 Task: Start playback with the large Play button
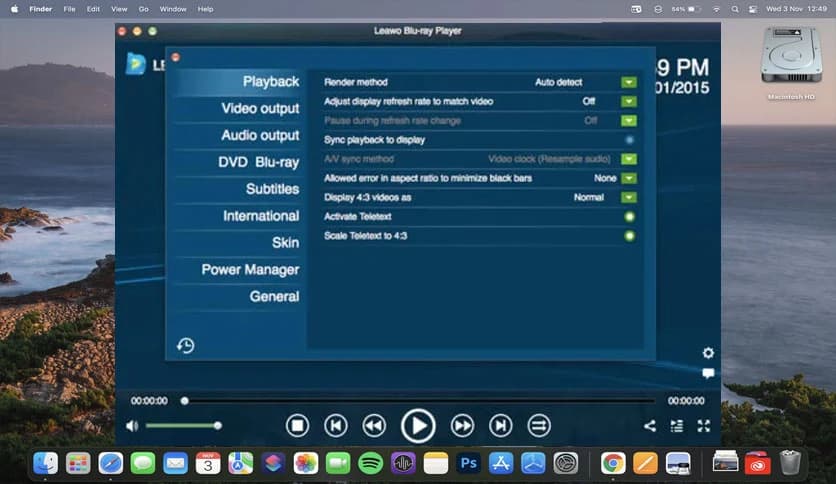point(418,426)
